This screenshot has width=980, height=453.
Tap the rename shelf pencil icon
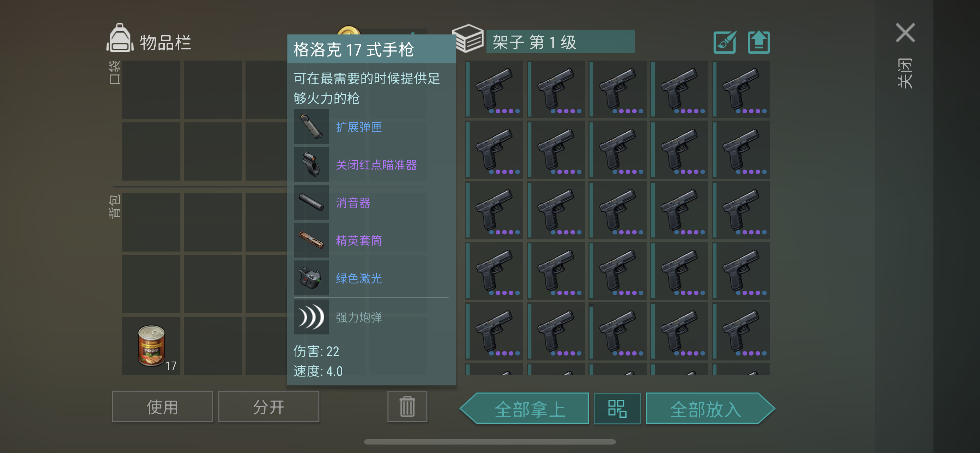tap(725, 42)
